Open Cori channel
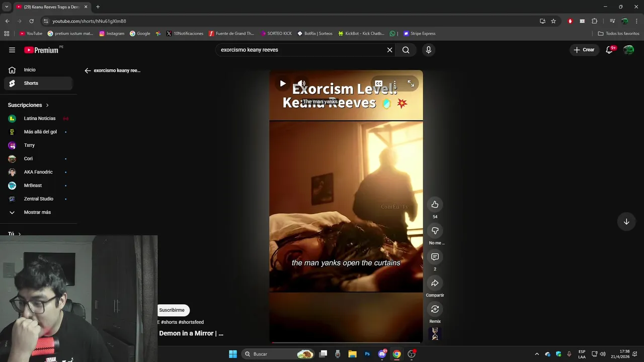The width and height of the screenshot is (644, 362). tap(38, 159)
